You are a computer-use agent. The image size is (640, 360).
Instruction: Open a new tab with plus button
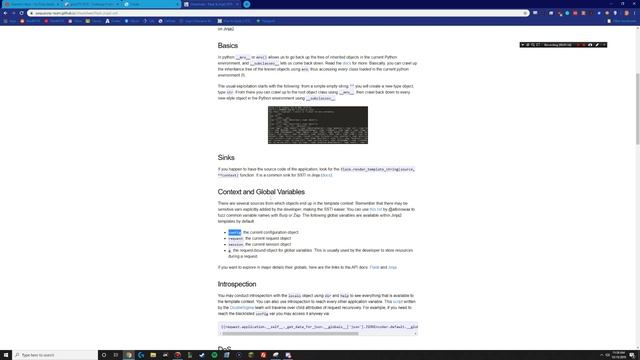tap(247, 4)
